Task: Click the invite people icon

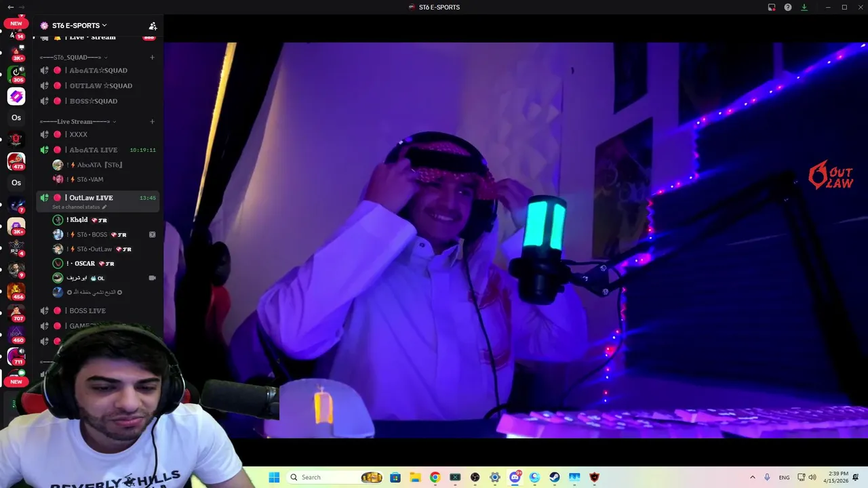Action: coord(153,26)
